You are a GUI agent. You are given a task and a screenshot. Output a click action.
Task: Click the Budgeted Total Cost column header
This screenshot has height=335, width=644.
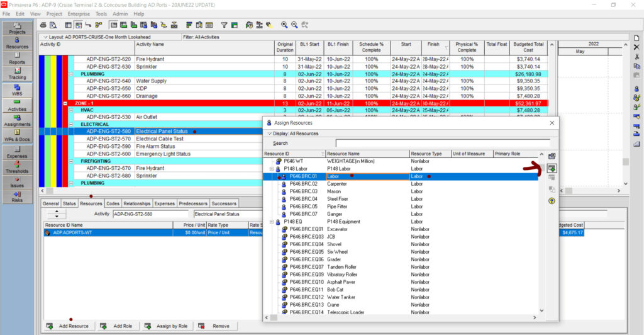coord(528,47)
